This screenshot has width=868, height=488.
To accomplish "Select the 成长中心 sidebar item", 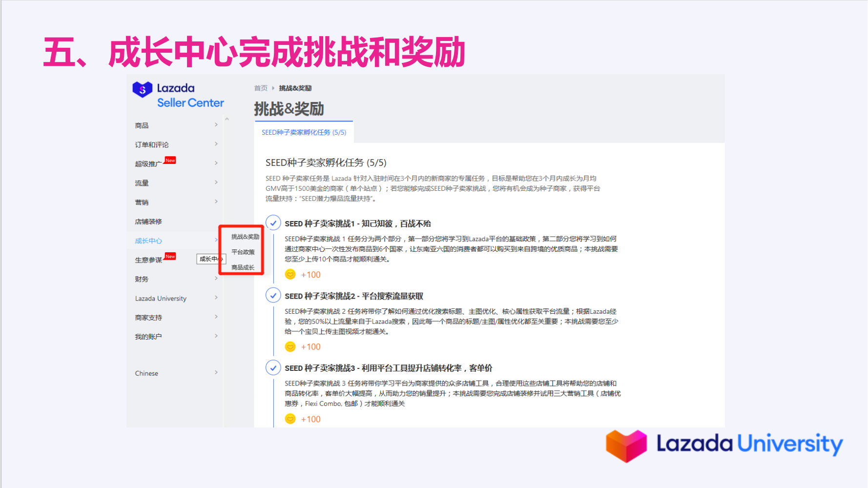I will click(148, 241).
